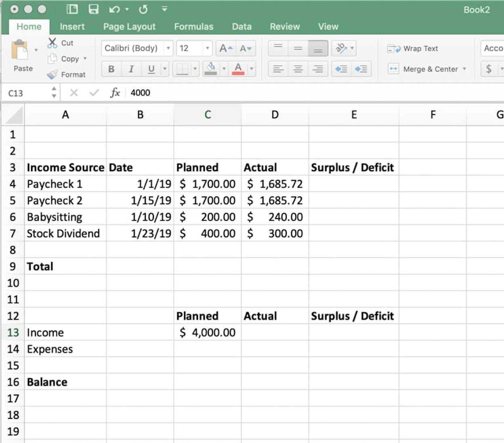Click the select-all corner triangle
Viewport: 504px width, 443px height.
point(13,115)
